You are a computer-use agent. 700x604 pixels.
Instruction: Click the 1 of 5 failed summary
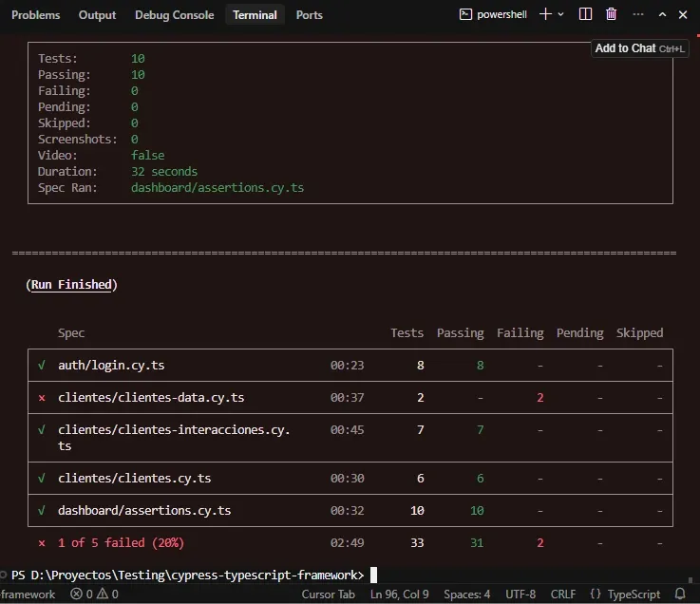(121, 543)
